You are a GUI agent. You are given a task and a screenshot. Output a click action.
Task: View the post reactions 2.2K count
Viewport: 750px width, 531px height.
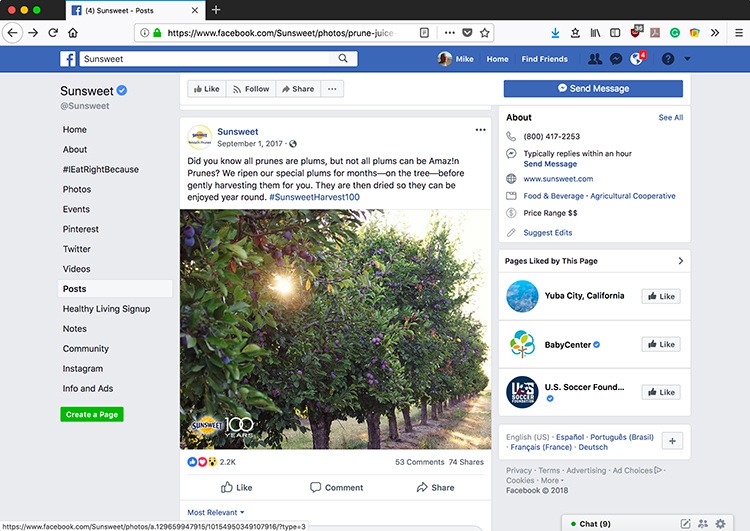[x=228, y=462]
